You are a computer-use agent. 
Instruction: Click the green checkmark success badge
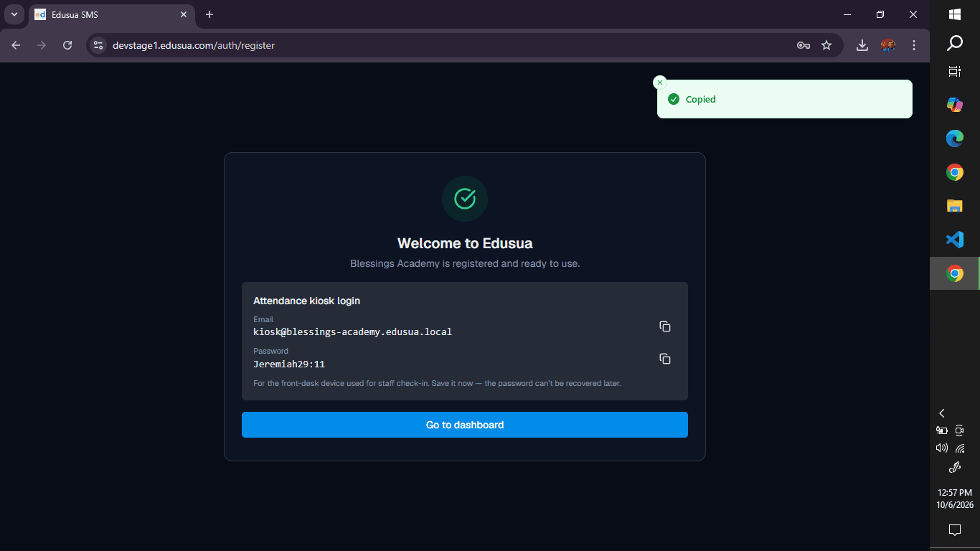(465, 199)
